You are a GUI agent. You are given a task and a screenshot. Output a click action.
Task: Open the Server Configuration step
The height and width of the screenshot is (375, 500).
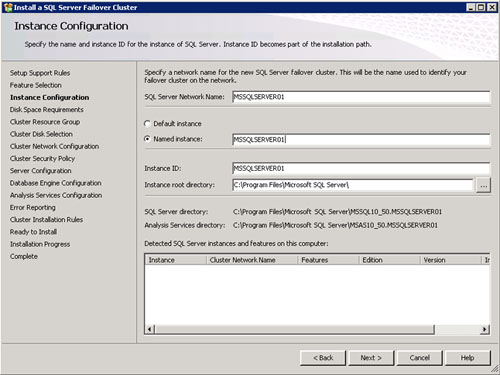pyautogui.click(x=41, y=171)
